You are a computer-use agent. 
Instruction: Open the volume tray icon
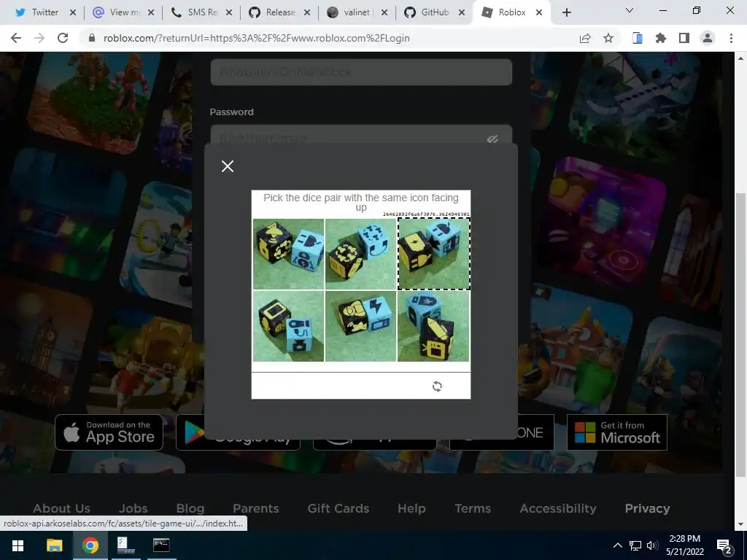652,545
